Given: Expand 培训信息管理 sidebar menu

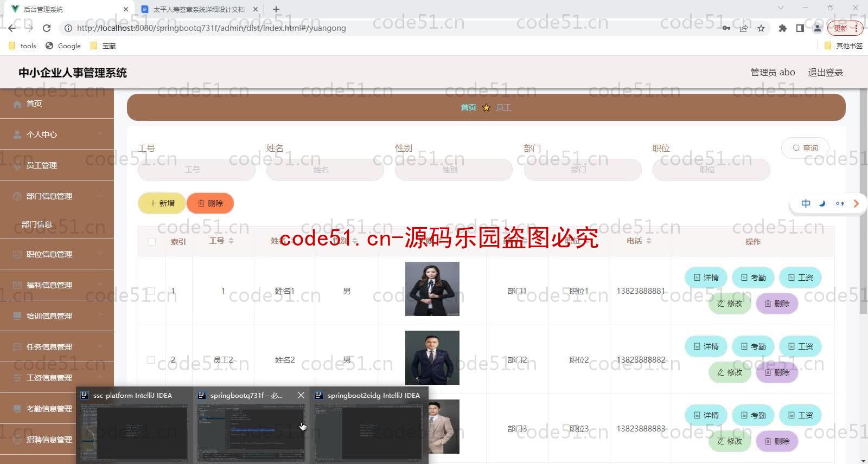Looking at the screenshot, I should (57, 316).
